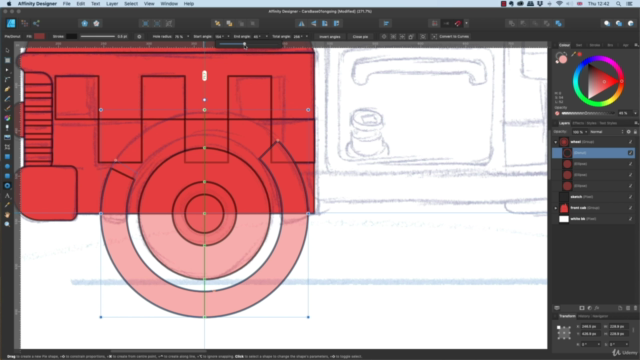Toggle visibility of first Ellipse layer
This screenshot has height=360, width=640.
(631, 164)
